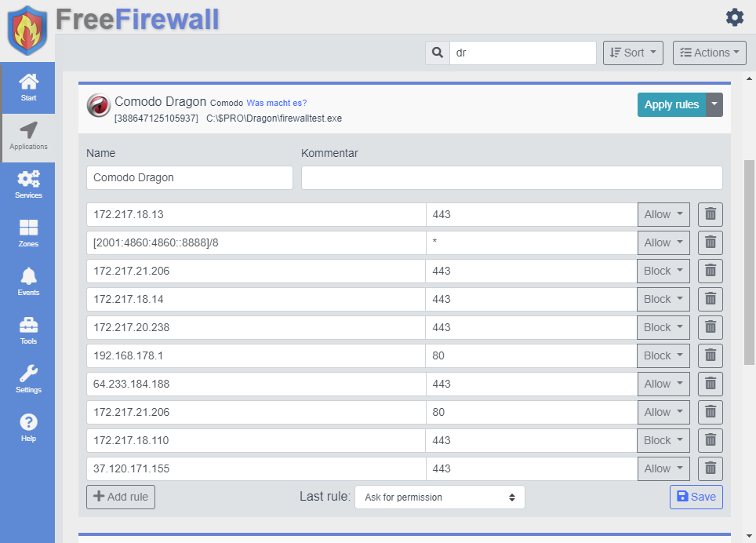This screenshot has width=756, height=543.
Task: Click inside the Kommentar field
Action: pyautogui.click(x=511, y=178)
